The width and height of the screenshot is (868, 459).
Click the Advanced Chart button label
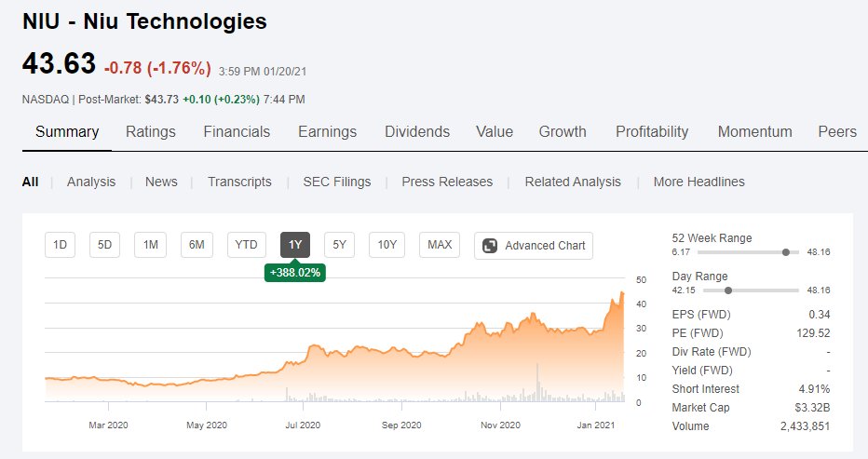(x=545, y=246)
